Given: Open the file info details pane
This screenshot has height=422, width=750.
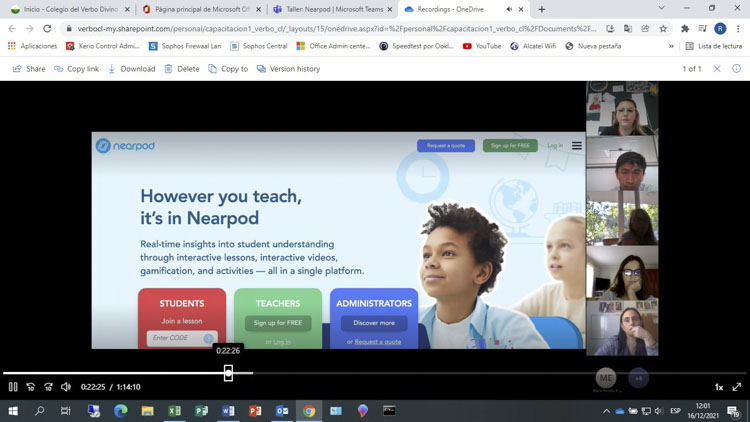Looking at the screenshot, I should [737, 69].
